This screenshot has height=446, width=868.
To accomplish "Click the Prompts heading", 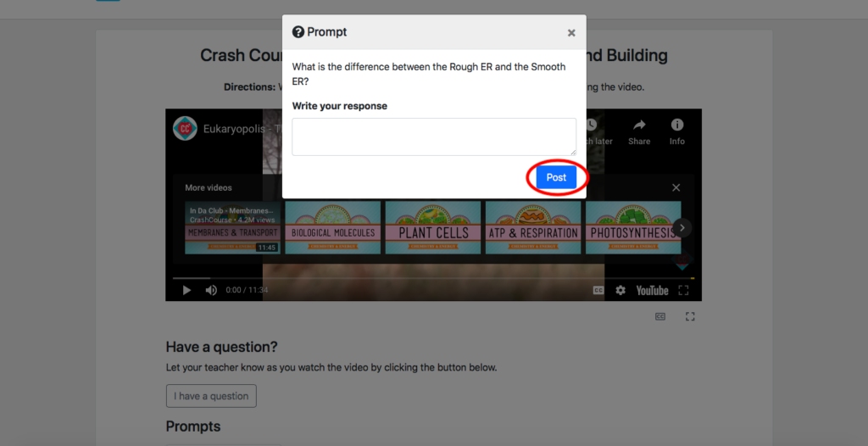I will tap(193, 426).
